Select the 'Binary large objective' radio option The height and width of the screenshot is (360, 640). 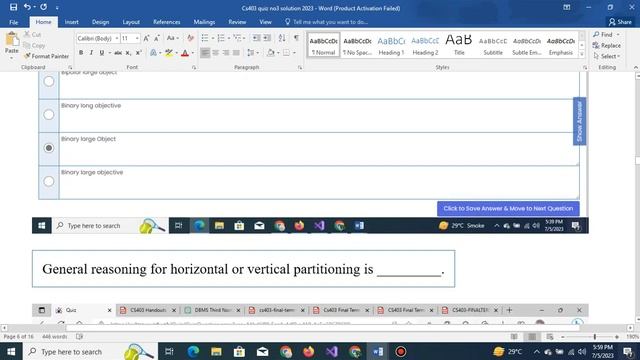tap(49, 181)
